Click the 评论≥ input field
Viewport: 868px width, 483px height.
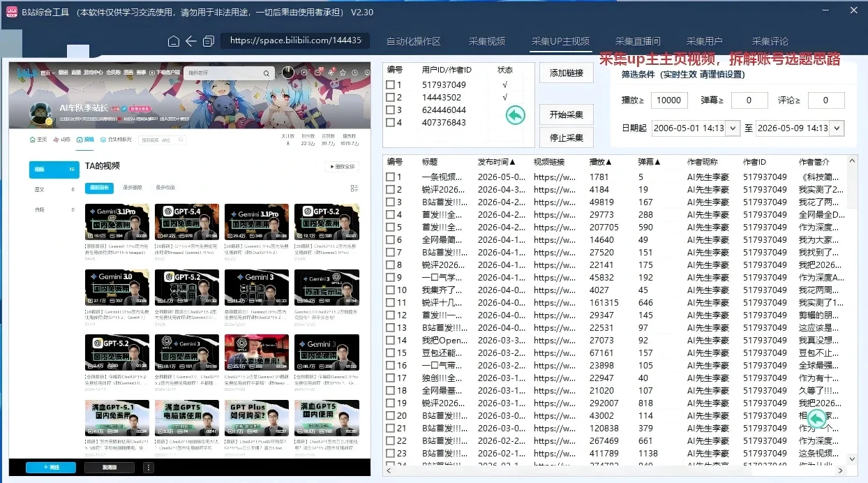pos(825,101)
